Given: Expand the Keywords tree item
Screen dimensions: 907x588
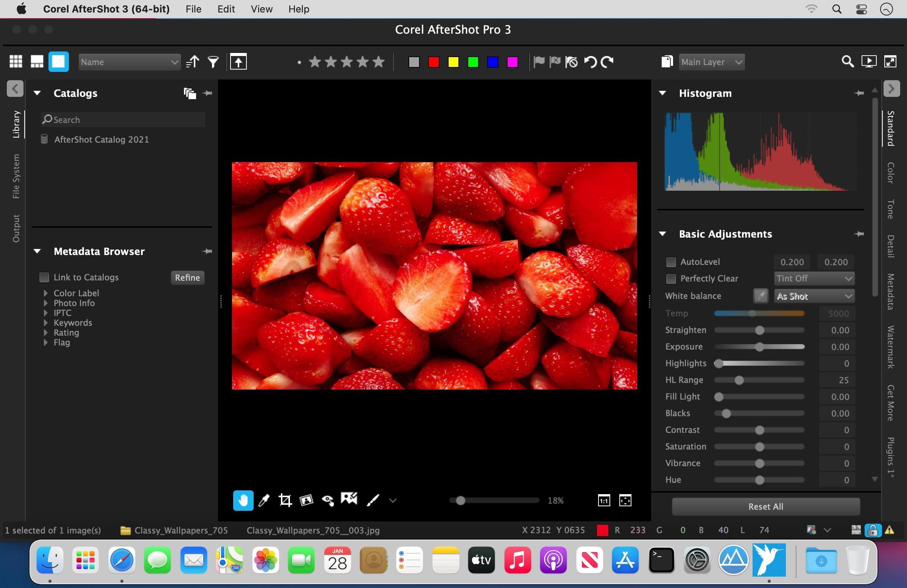Looking at the screenshot, I should 46,322.
